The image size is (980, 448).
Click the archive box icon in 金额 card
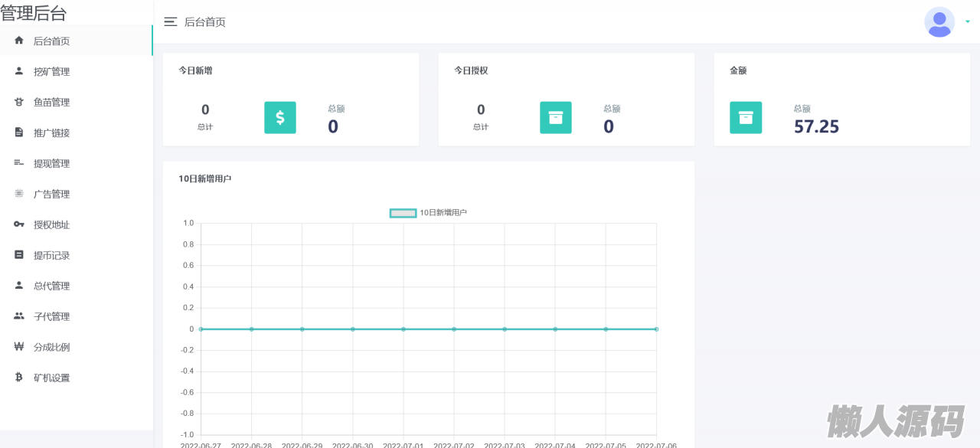click(x=746, y=118)
